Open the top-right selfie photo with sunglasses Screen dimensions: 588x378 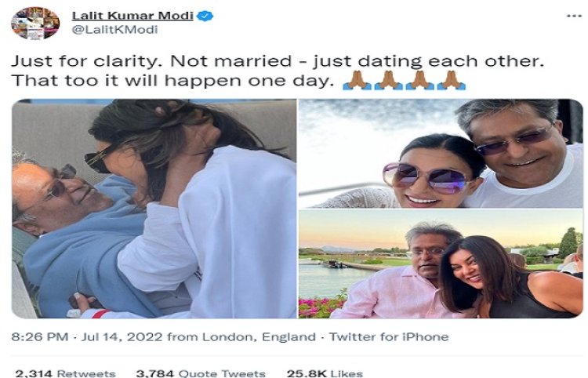441,154
